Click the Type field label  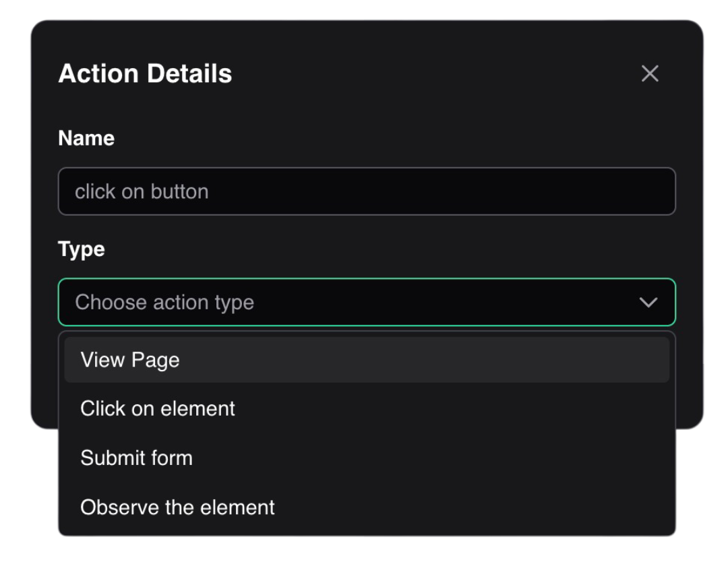tap(82, 249)
